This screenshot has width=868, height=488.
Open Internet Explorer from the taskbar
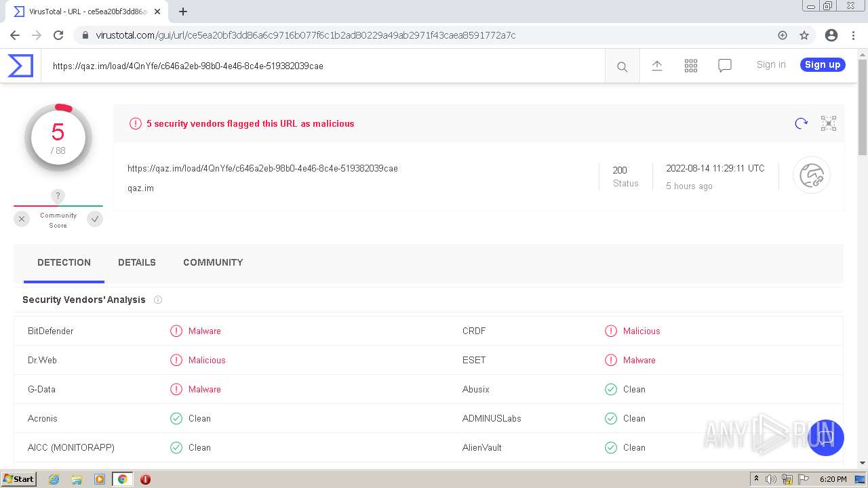coord(54,479)
